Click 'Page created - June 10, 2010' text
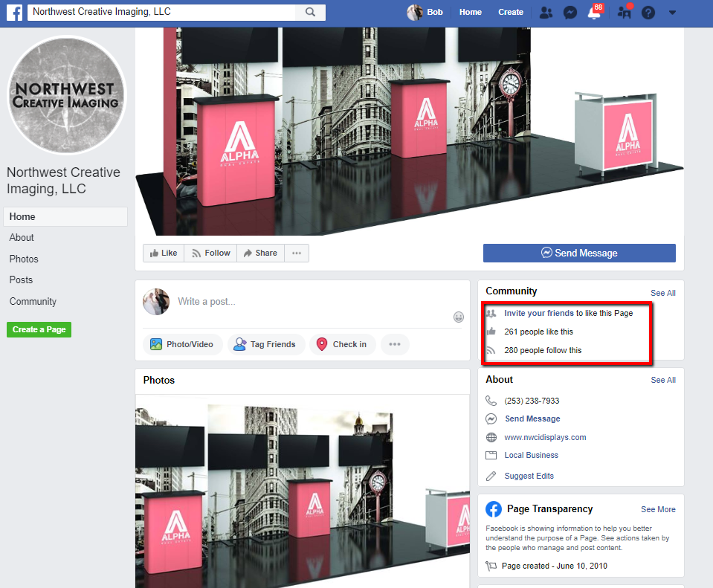The width and height of the screenshot is (713, 588). point(555,566)
